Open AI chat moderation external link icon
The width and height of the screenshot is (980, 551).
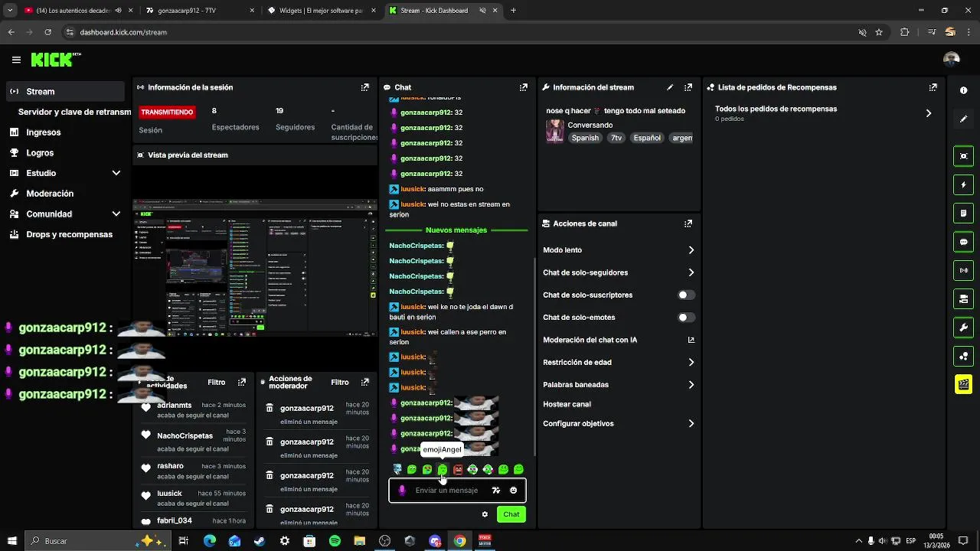[x=691, y=340]
